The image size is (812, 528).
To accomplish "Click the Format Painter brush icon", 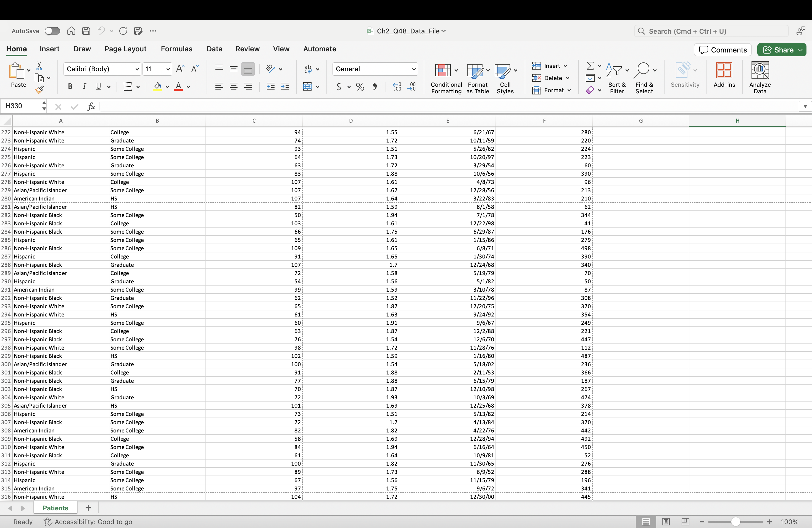I will coord(39,90).
